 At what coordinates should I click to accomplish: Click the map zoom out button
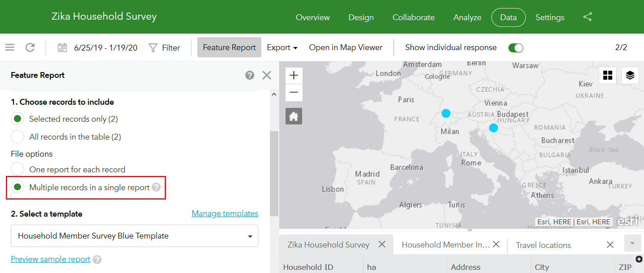[x=294, y=93]
